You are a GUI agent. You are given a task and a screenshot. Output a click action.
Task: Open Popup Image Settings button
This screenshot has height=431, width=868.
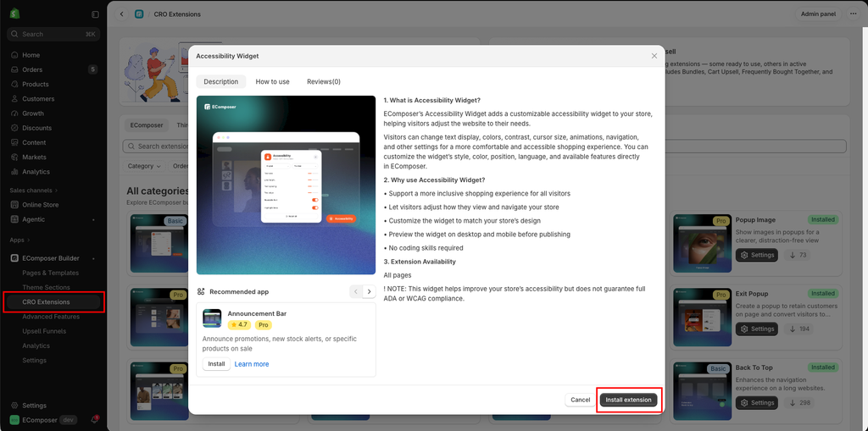coord(757,255)
